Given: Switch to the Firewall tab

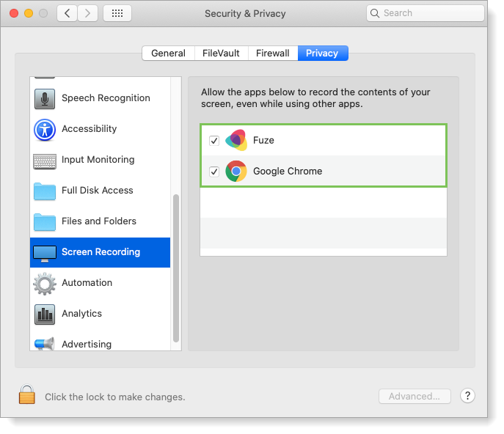Looking at the screenshot, I should click(x=273, y=53).
